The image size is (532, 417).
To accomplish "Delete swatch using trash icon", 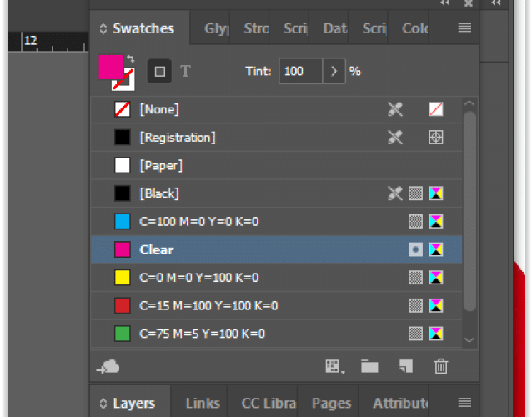I will click(441, 366).
